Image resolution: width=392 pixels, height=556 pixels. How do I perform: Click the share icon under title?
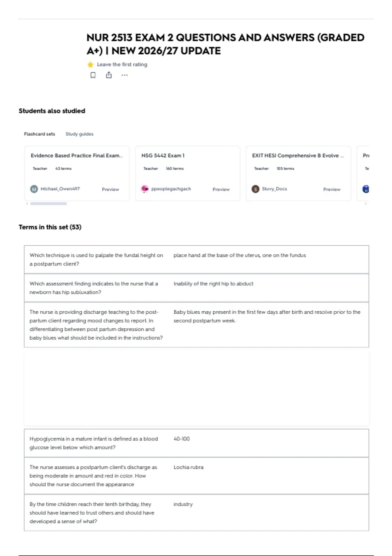tap(109, 75)
